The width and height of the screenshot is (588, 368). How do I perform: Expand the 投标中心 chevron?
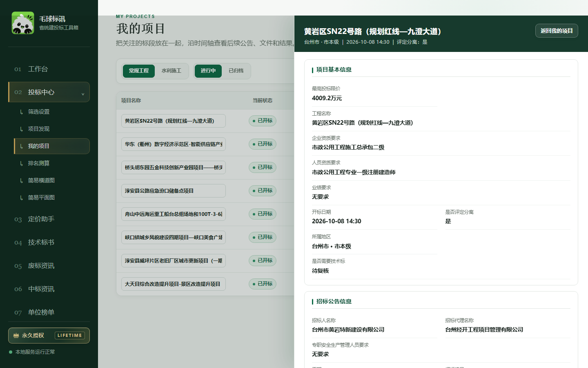[x=83, y=94]
